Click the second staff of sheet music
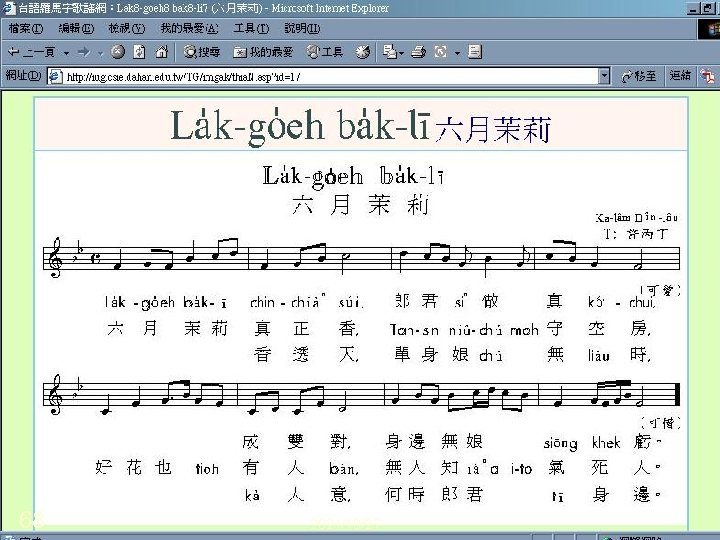 (x=361, y=395)
